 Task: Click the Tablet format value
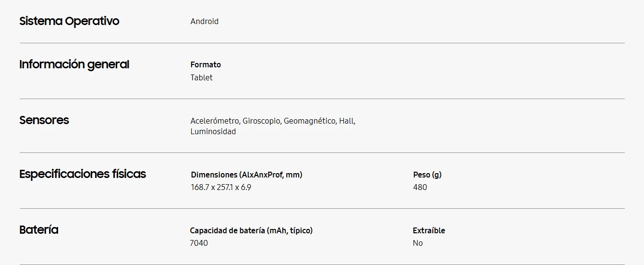point(201,77)
